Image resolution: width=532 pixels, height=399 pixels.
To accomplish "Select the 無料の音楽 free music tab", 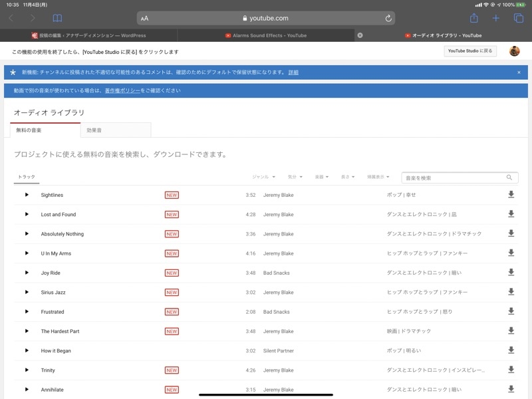I will pos(45,130).
